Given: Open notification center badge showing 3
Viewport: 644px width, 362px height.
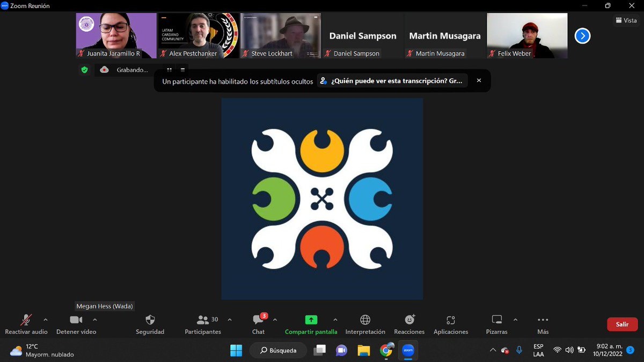Looking at the screenshot, I should pyautogui.click(x=631, y=350).
